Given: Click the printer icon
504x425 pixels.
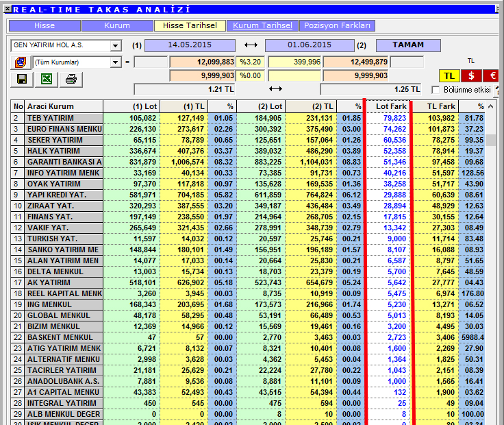Looking at the screenshot, I should 71,79.
